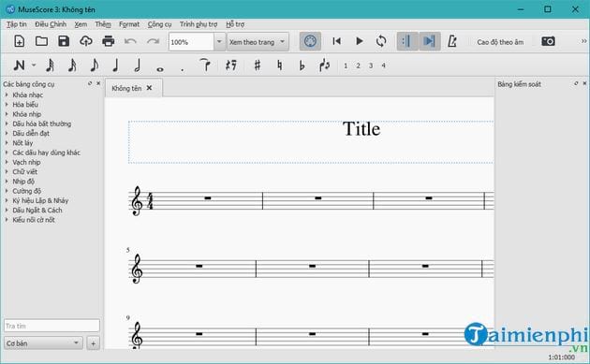
Task: Click Cao độ theo âm concert pitch button
Action: (x=500, y=42)
